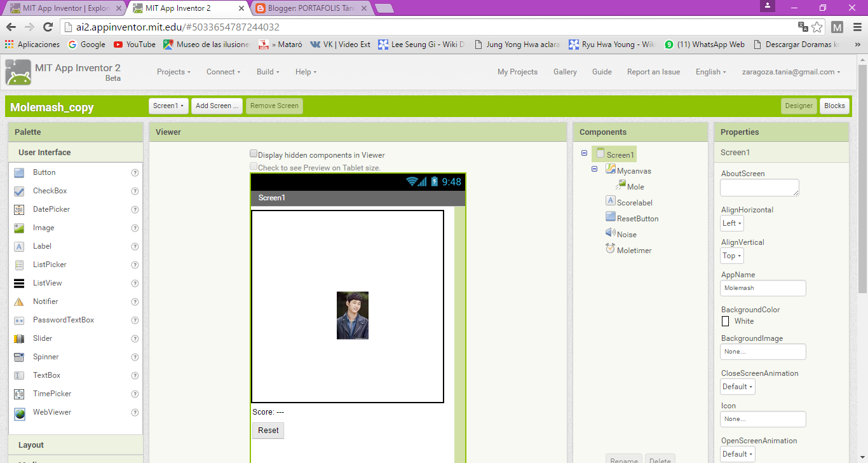Open the AlignVertical Top dropdown
The height and width of the screenshot is (463, 868).
coord(732,256)
